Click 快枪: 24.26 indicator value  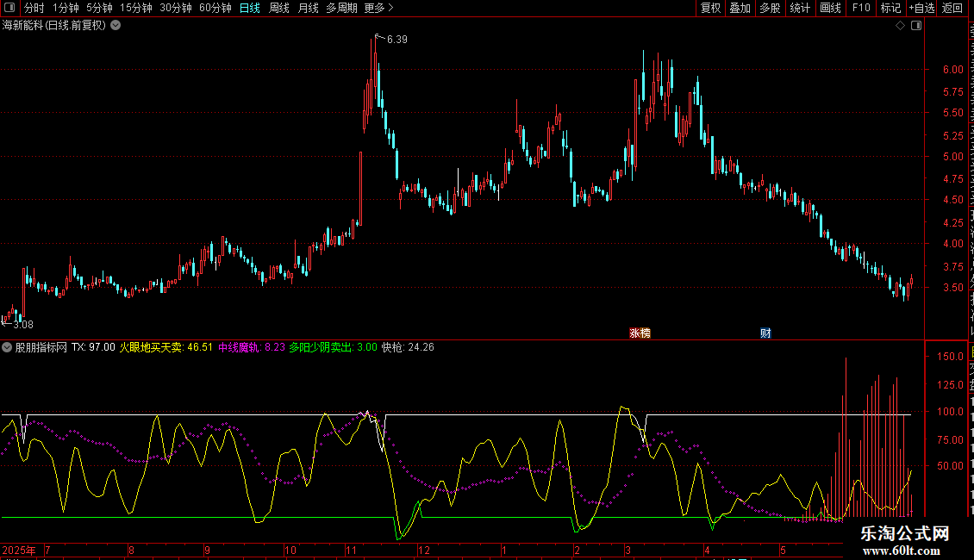point(408,348)
